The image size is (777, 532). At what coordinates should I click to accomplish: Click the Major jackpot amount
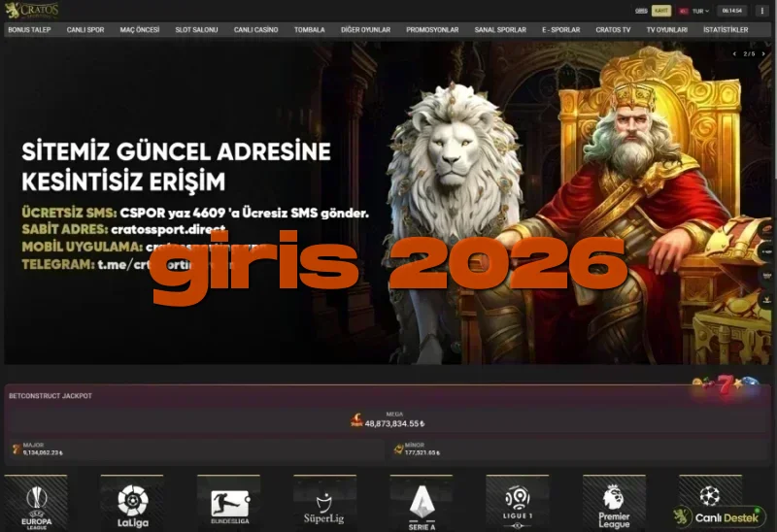[x=43, y=452]
